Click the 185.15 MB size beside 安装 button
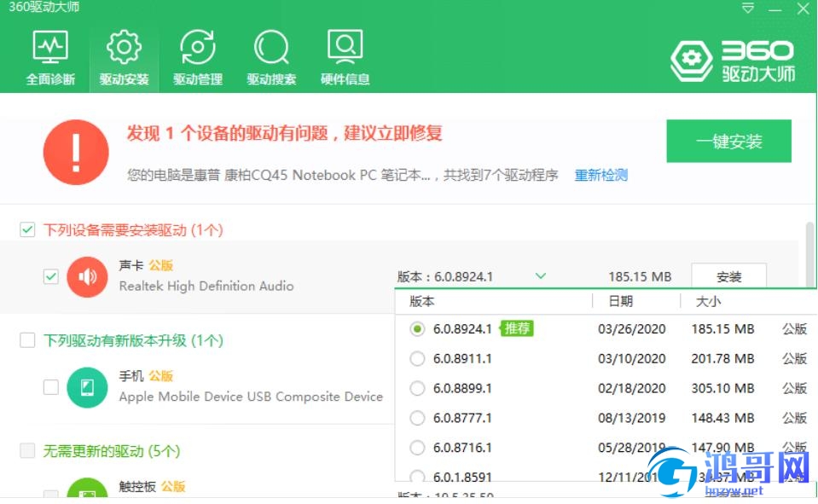 [x=640, y=277]
